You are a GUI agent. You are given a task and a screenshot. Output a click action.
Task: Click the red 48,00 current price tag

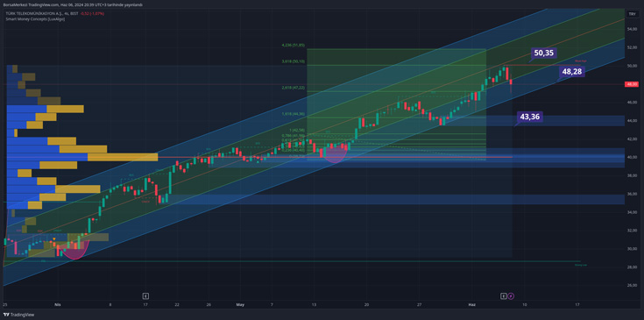[x=631, y=84]
